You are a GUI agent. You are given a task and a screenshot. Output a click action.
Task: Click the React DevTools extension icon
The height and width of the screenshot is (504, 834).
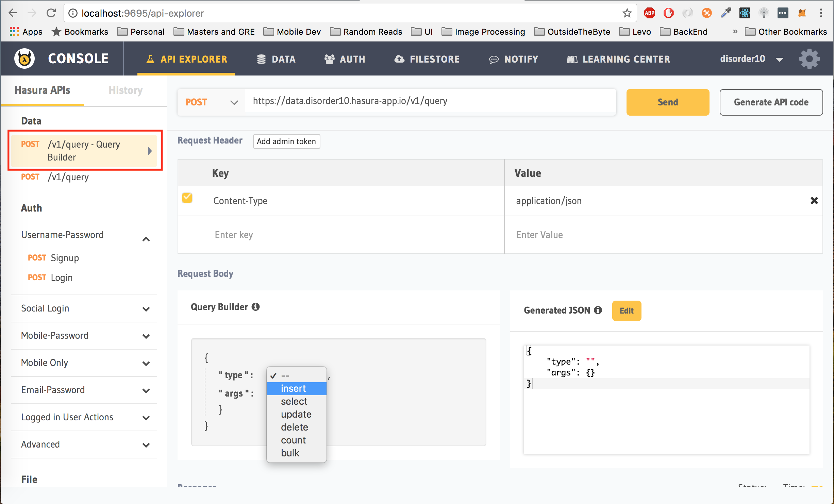coord(745,13)
